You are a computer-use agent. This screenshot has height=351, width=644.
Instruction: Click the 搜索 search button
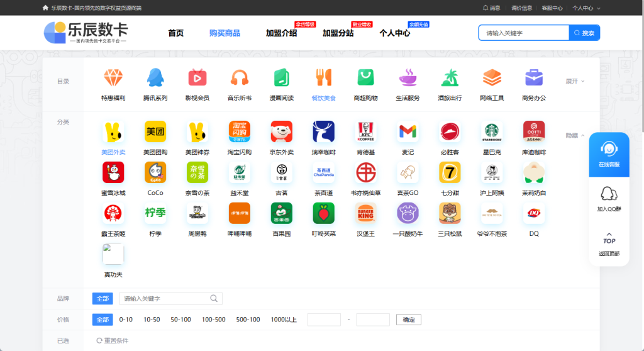click(584, 33)
